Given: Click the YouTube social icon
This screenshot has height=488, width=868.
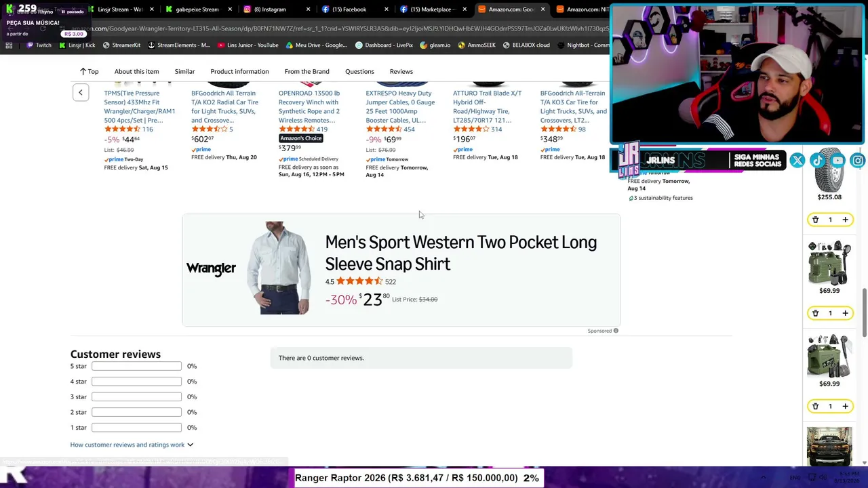Looking at the screenshot, I should [838, 161].
